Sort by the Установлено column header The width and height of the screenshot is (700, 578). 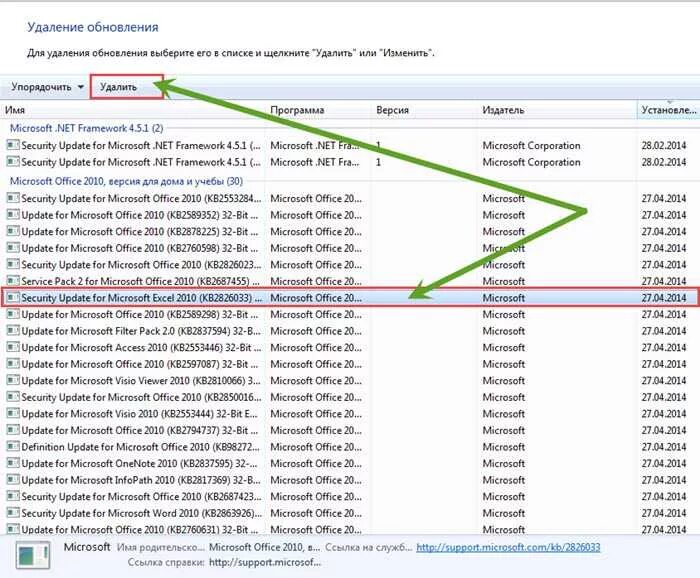pos(668,110)
